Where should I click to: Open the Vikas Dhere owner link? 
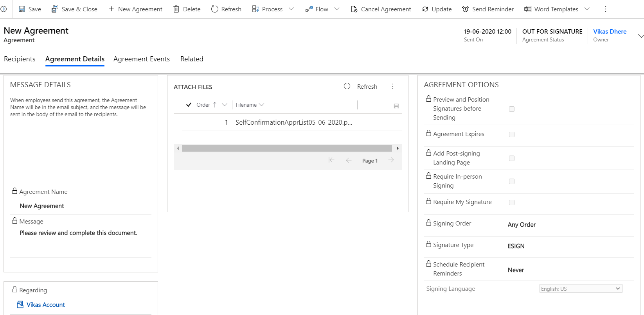(610, 32)
